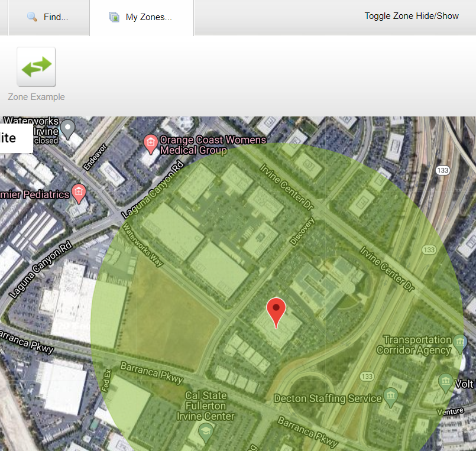This screenshot has height=451, width=476.
Task: Click the Fed Ex label on map
Action: (106, 381)
